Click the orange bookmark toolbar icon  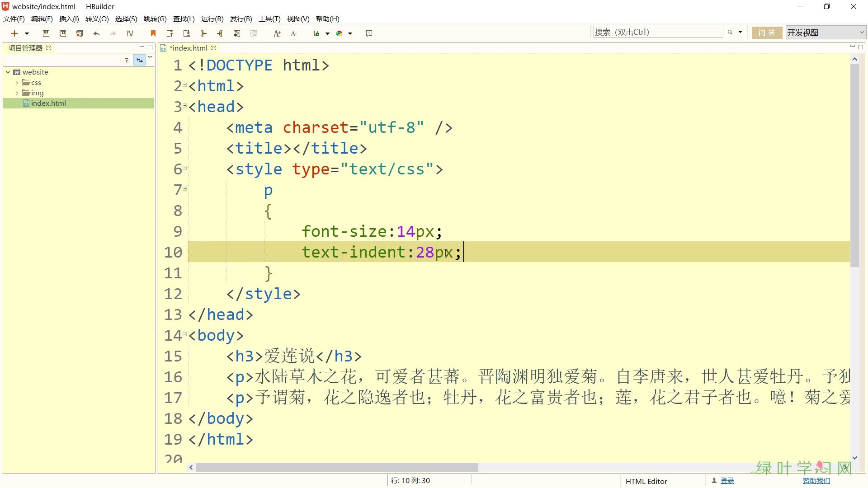coord(153,33)
